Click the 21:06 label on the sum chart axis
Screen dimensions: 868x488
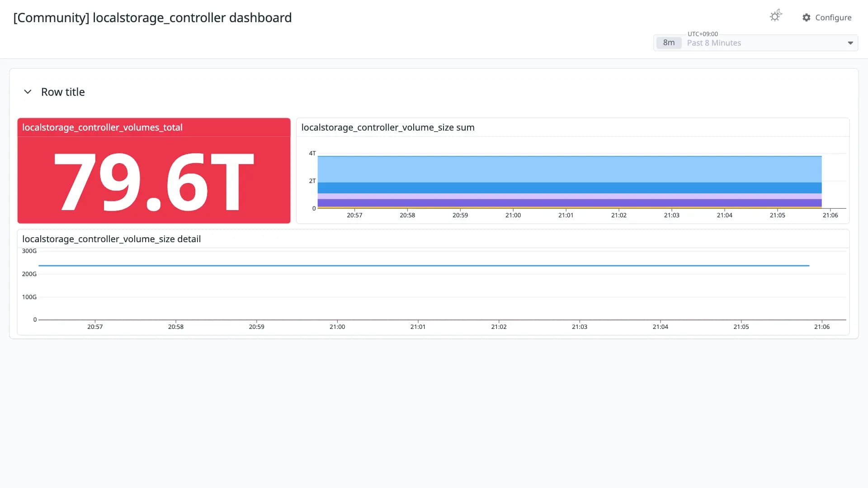(x=830, y=215)
